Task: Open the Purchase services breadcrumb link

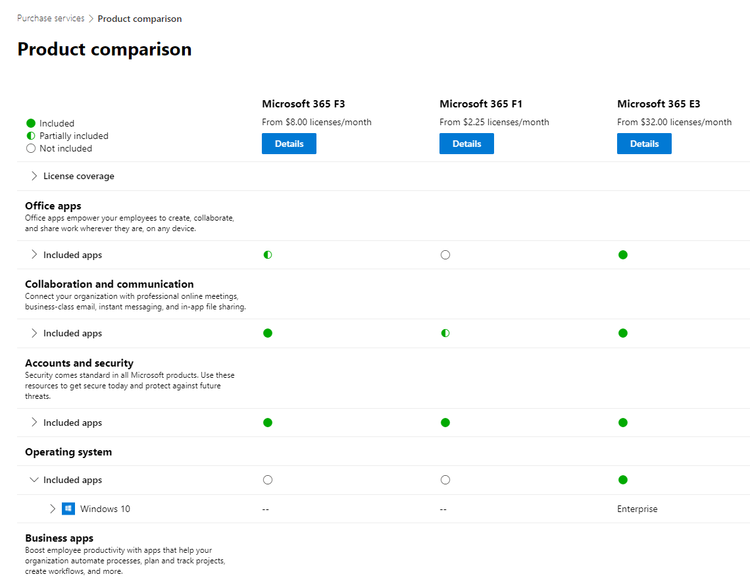Action: (x=51, y=18)
